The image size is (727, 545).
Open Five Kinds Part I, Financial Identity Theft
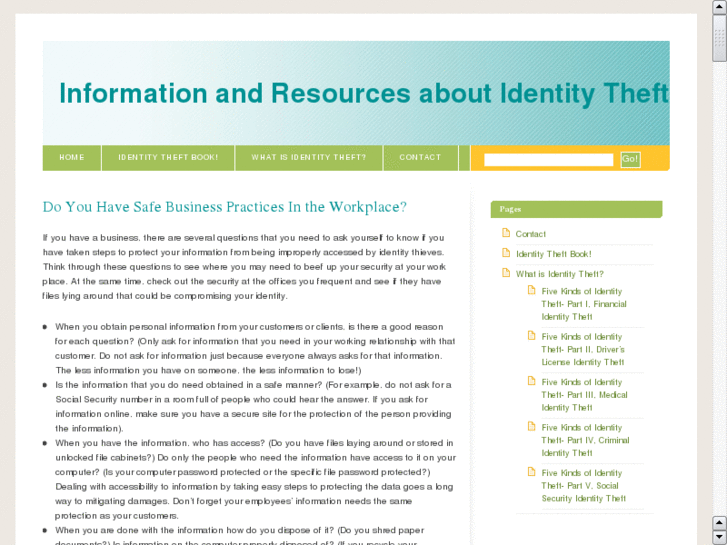[584, 304]
